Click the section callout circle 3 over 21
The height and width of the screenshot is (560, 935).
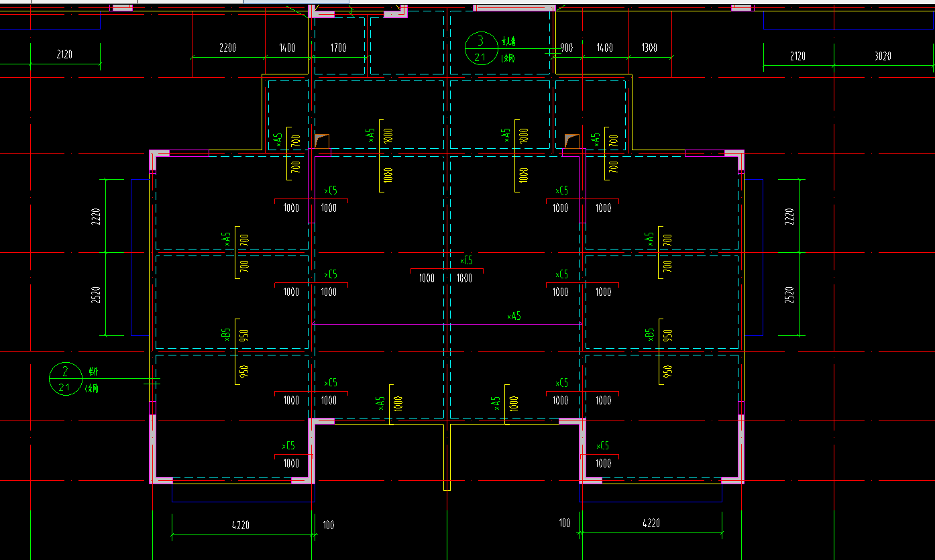click(480, 48)
